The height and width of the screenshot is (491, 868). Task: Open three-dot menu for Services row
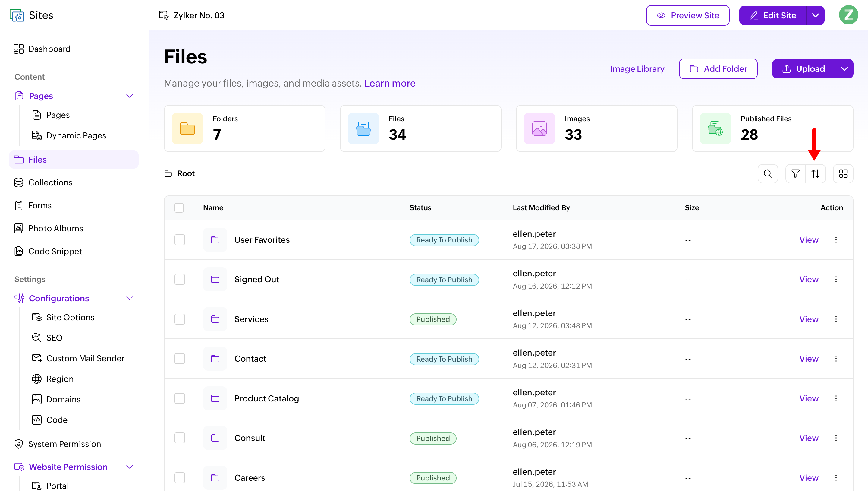pos(836,319)
